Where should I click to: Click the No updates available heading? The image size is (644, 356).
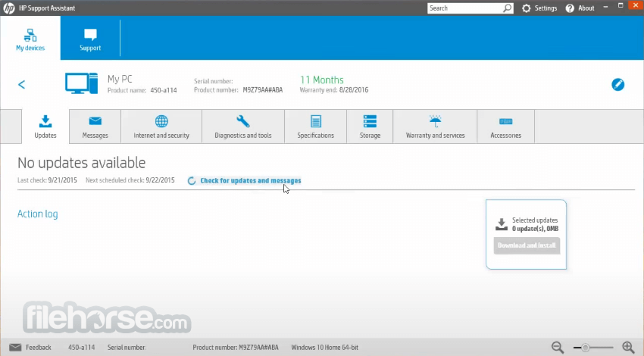coord(81,163)
